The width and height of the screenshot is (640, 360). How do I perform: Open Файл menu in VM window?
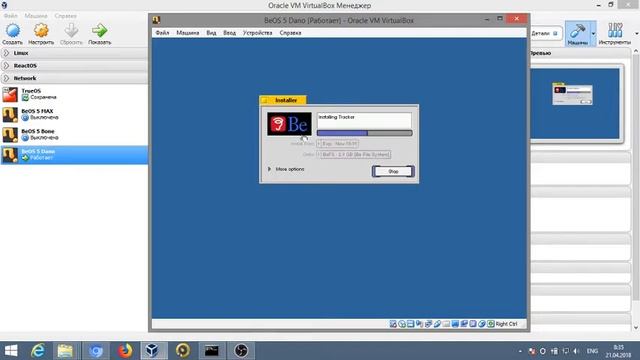pyautogui.click(x=162, y=33)
